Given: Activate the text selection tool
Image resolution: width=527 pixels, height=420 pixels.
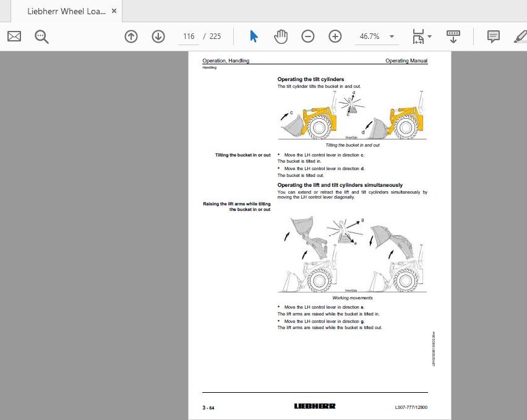Looking at the screenshot, I should pyautogui.click(x=253, y=36).
